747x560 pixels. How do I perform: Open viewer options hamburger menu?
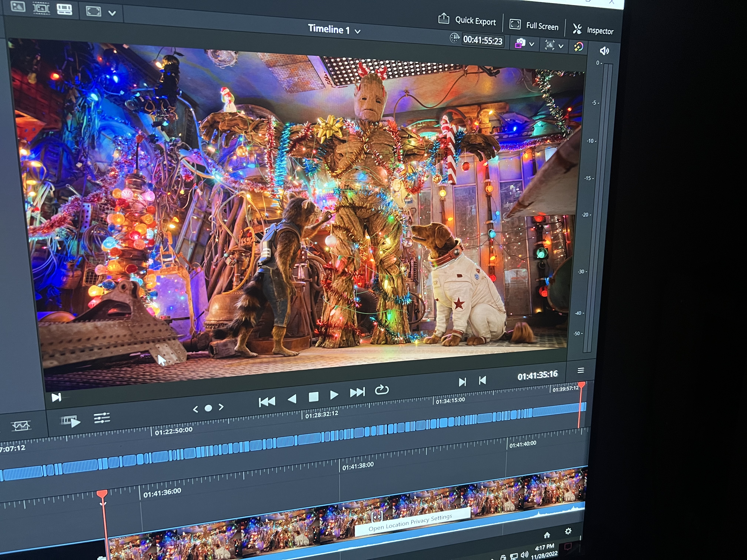coord(580,370)
